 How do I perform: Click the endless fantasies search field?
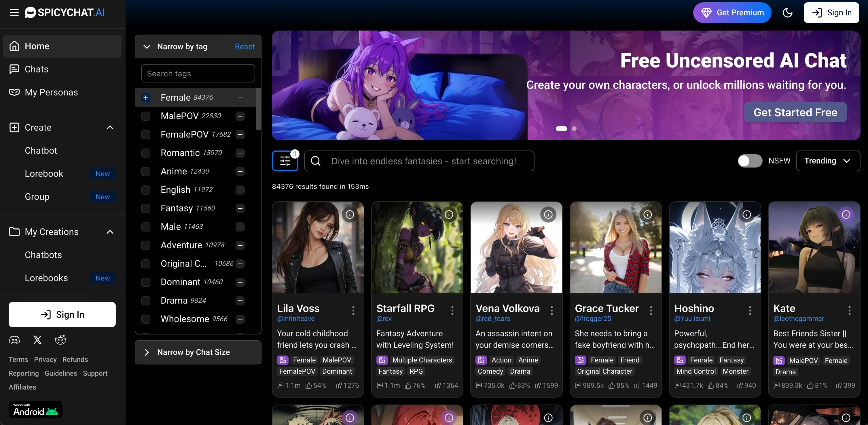419,161
